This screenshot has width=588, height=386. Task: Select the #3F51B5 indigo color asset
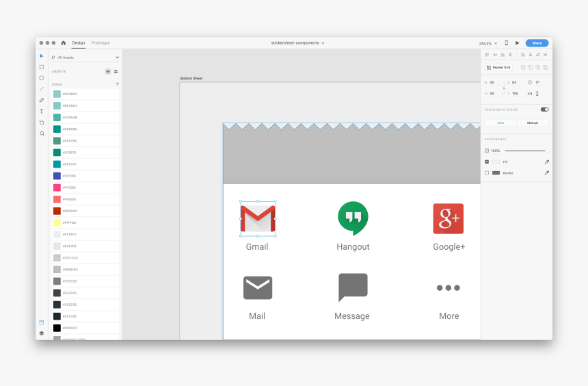pos(85,176)
